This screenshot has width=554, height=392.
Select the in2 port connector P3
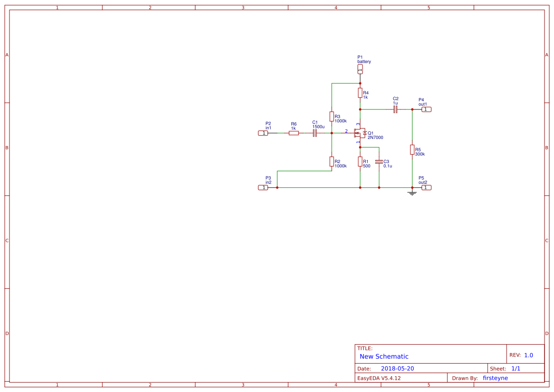pyautogui.click(x=264, y=187)
